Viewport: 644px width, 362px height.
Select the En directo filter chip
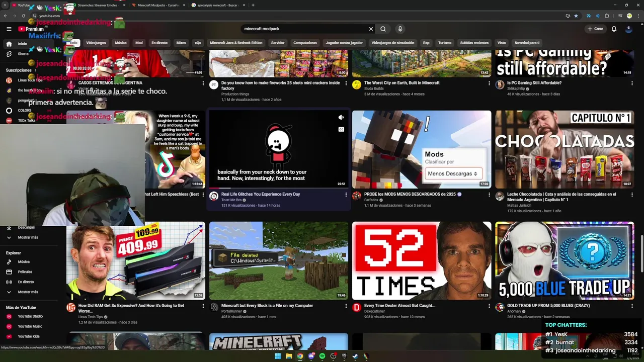click(159, 43)
